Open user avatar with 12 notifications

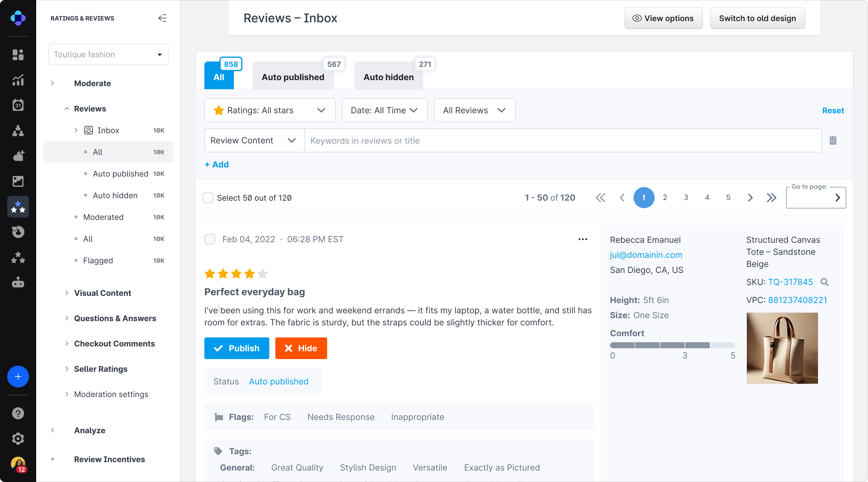18,464
